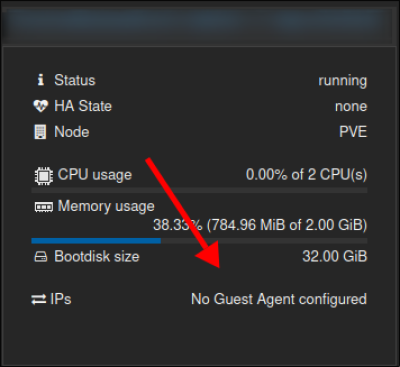Click the '0.00% of 2 CPU(s)' value
Viewport: 400px width, 367px height.
click(x=306, y=175)
